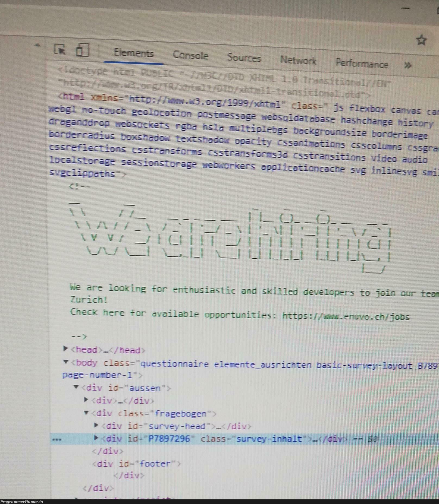The image size is (439, 504).
Task: Bookmark this page with the star icon
Action: tap(421, 40)
